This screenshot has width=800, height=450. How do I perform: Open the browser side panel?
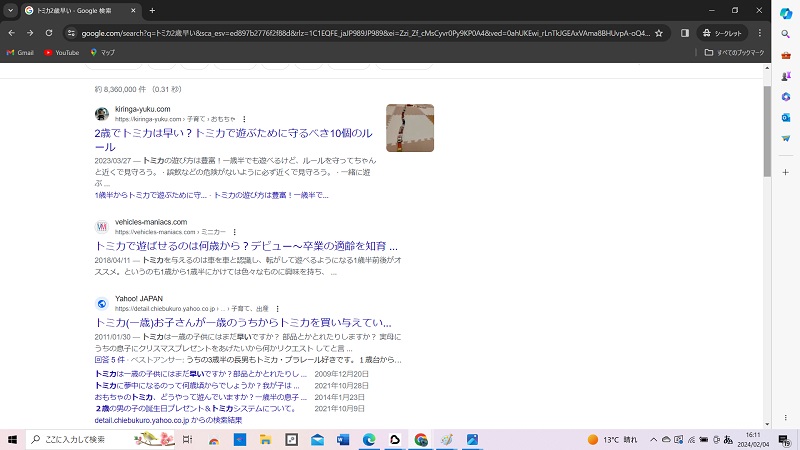point(685,33)
